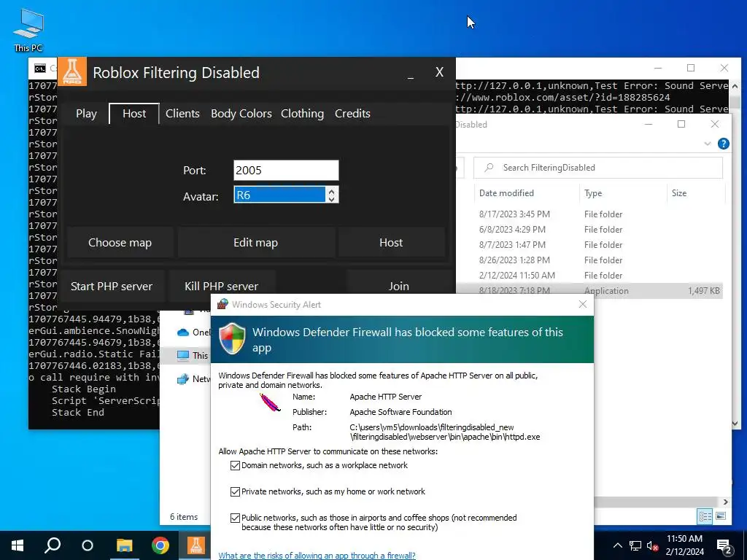747x560 pixels.
Task: Sort by Size column header
Action: click(x=679, y=193)
